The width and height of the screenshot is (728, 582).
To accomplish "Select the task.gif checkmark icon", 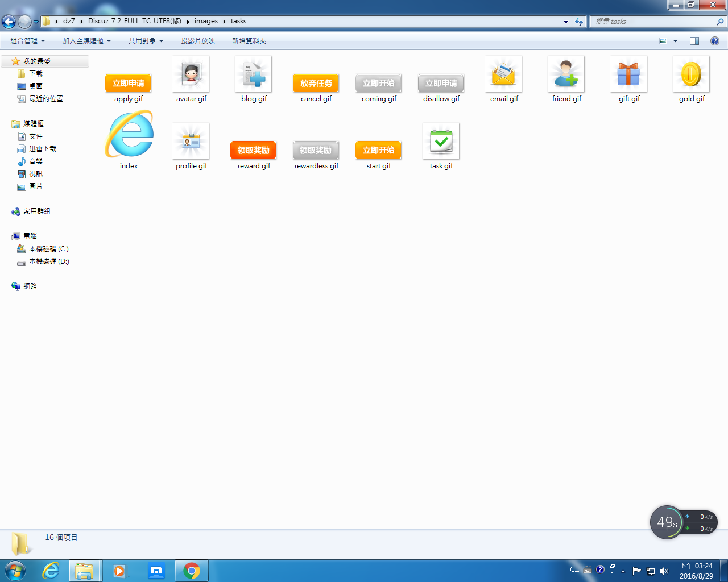I will coord(441,141).
